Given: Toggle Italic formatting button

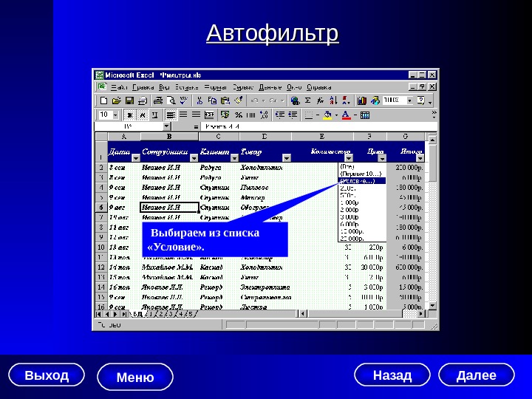Looking at the screenshot, I should (143, 115).
